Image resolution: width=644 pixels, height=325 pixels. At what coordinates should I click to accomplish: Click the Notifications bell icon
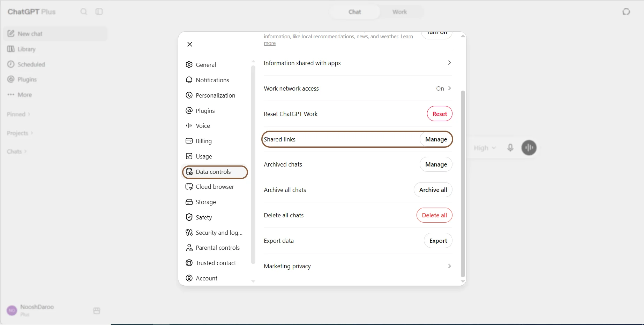[189, 80]
